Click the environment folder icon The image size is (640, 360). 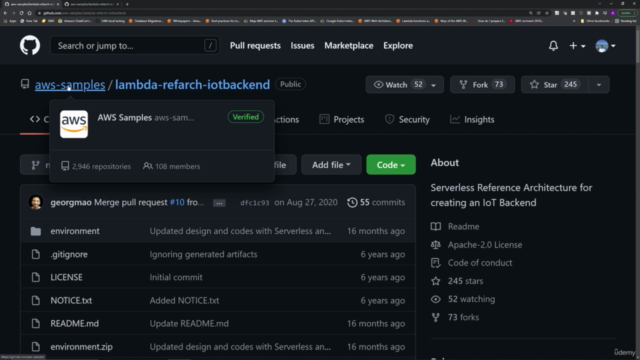(x=36, y=231)
